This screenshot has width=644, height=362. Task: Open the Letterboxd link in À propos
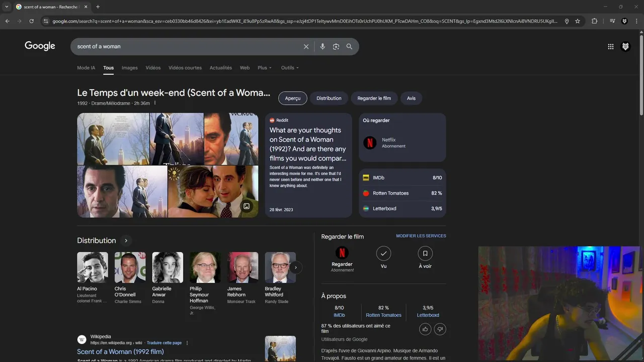(x=428, y=315)
